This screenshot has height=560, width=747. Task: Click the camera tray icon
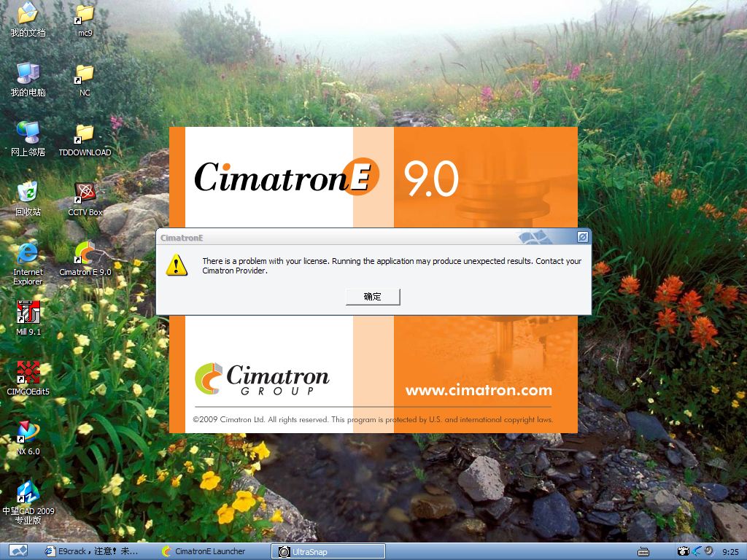(x=683, y=551)
